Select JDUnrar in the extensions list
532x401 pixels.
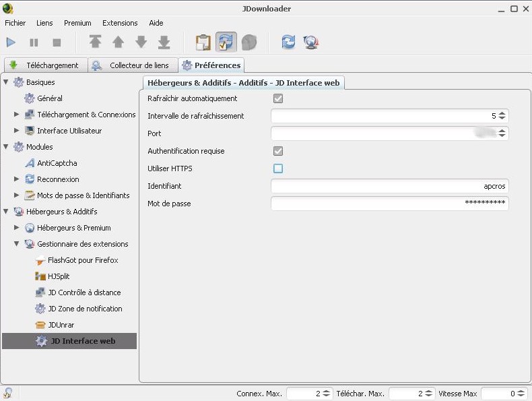[61, 325]
